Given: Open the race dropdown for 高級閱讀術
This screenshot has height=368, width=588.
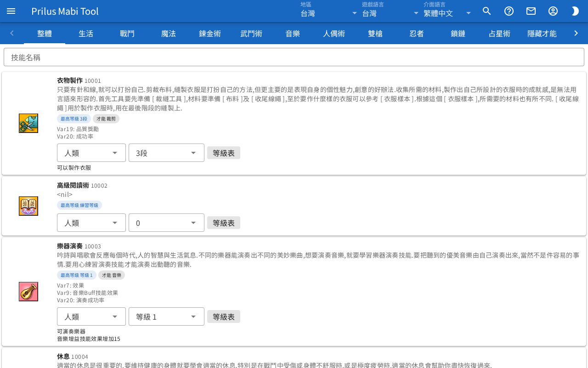Looking at the screenshot, I should (x=91, y=223).
